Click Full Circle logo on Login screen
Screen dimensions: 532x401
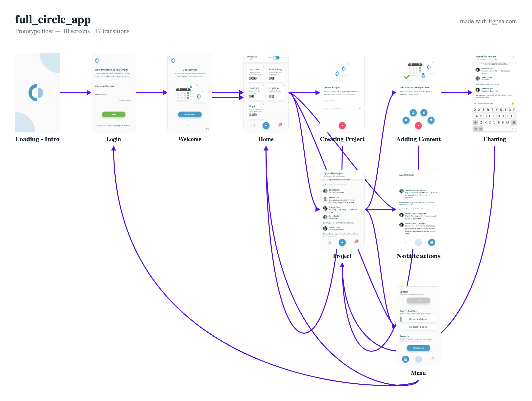[97, 60]
